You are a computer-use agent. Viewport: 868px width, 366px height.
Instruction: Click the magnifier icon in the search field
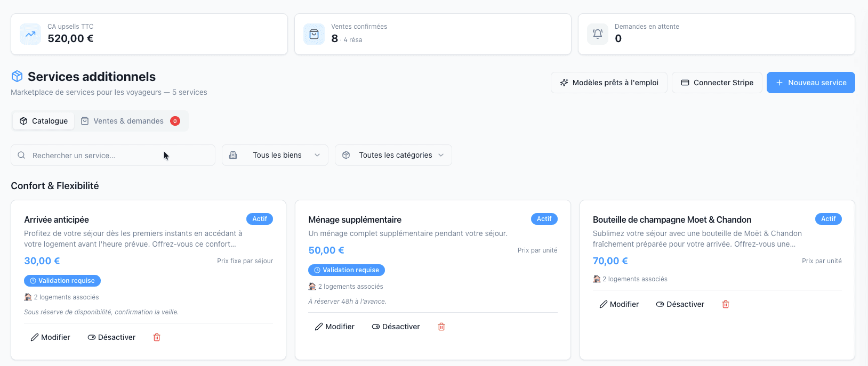(21, 155)
